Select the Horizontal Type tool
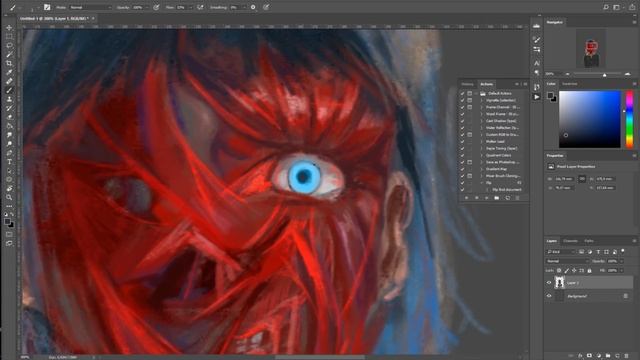This screenshot has width=640, height=360. pos(9,162)
